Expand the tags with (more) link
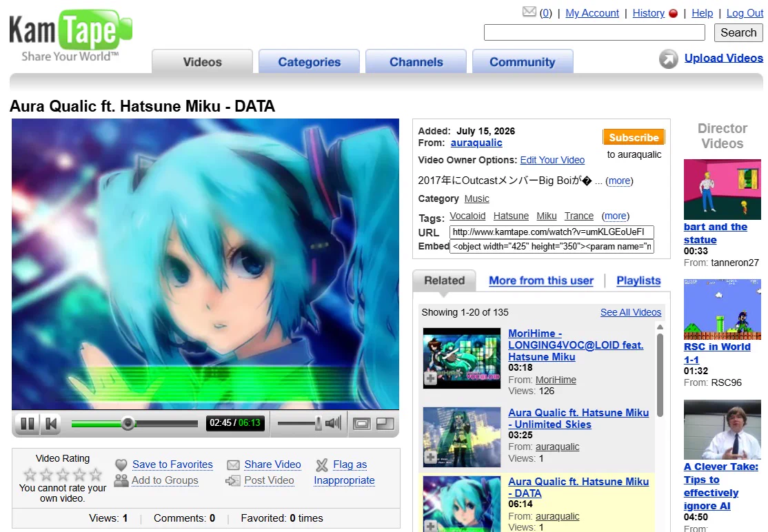768x532 pixels. pos(615,216)
